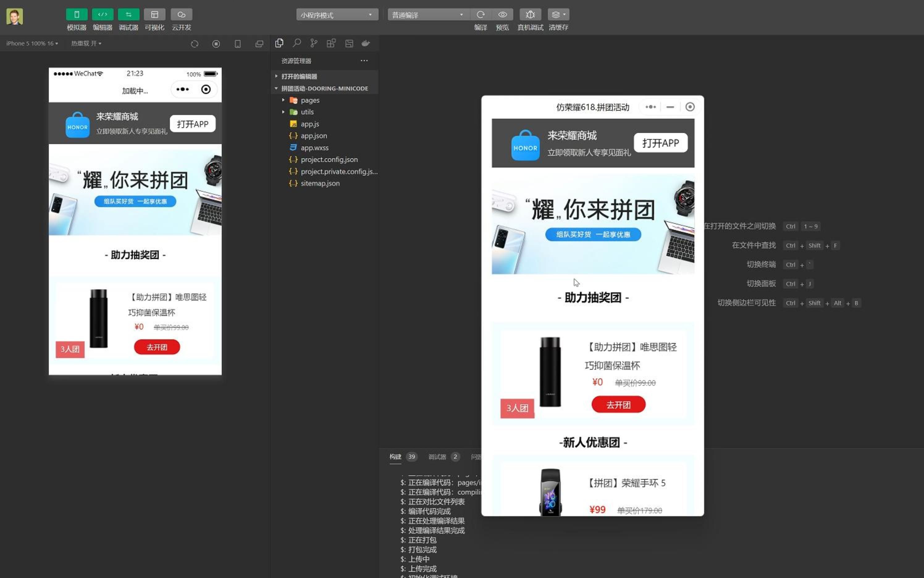Viewport: 924px width, 578px height.
Task: Select the source control branch icon
Action: 314,43
